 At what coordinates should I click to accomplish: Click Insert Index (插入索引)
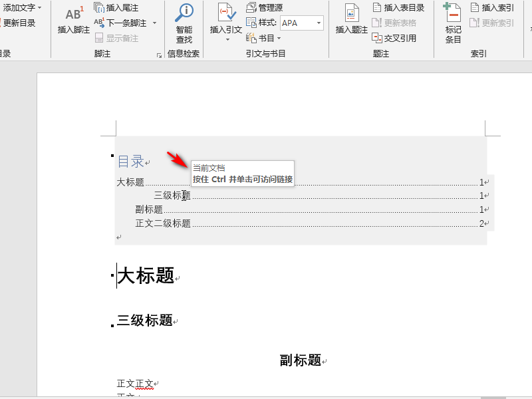[492, 7]
